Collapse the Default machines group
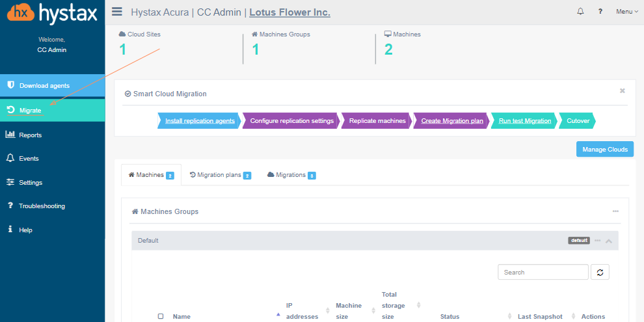Screen dimensions: 644x322 [x=609, y=241]
